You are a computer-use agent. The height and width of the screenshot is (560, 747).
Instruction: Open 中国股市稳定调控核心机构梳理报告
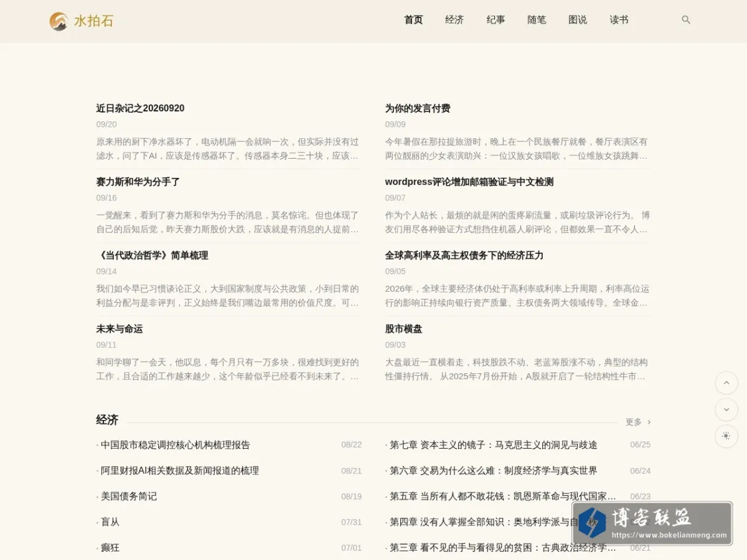(176, 445)
